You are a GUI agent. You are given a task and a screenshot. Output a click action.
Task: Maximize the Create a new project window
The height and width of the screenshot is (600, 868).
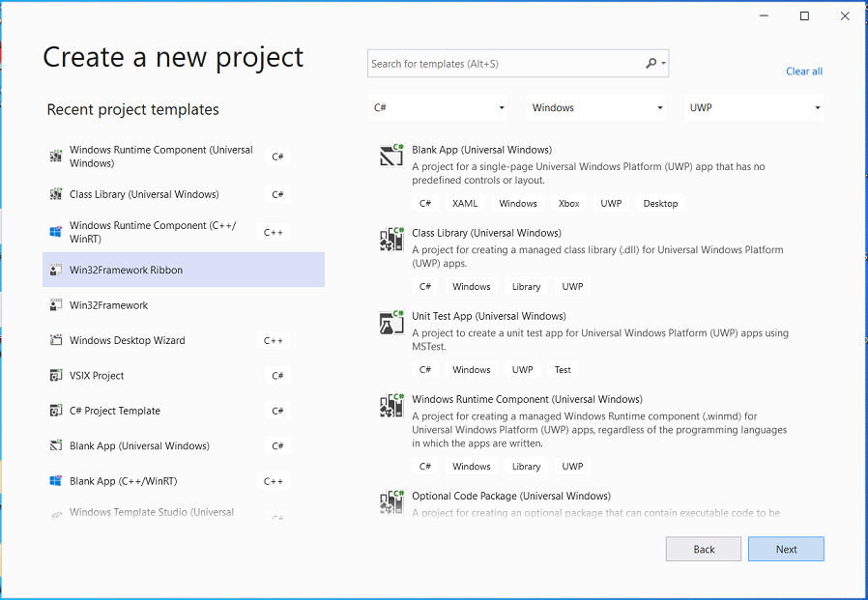click(x=804, y=16)
